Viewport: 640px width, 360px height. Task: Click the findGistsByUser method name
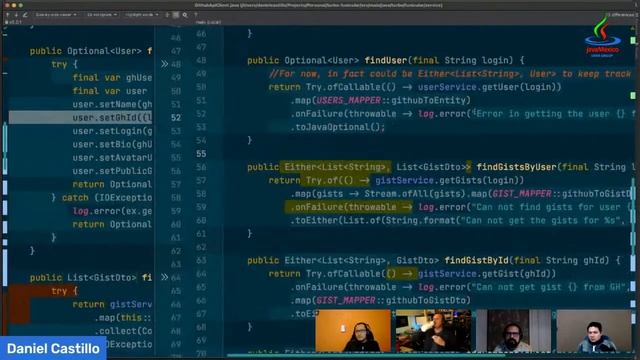[516, 167]
